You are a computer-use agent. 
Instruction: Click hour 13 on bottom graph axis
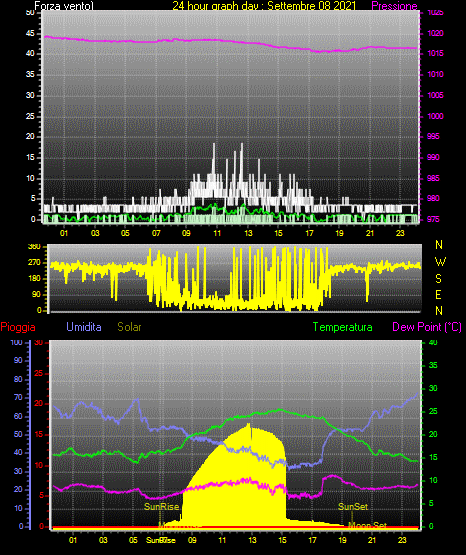(x=252, y=540)
